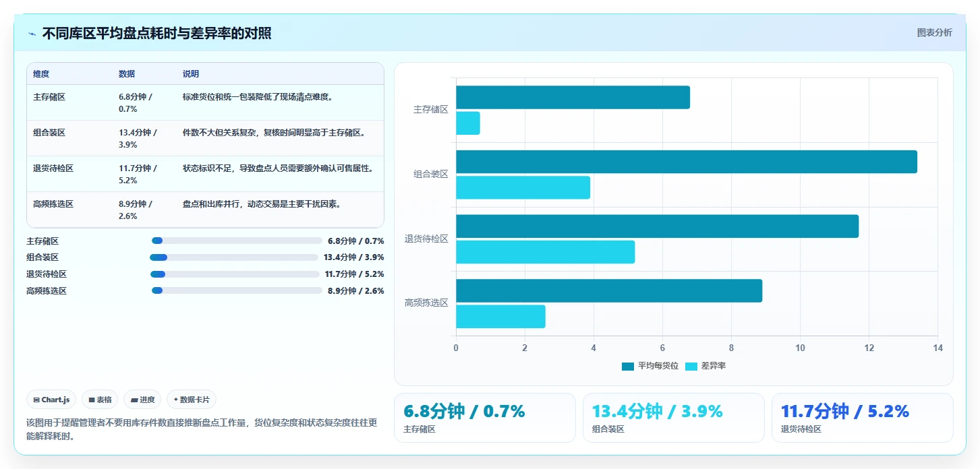
Task: Click the 组合装区 dark teal chart bar
Action: coord(687,162)
